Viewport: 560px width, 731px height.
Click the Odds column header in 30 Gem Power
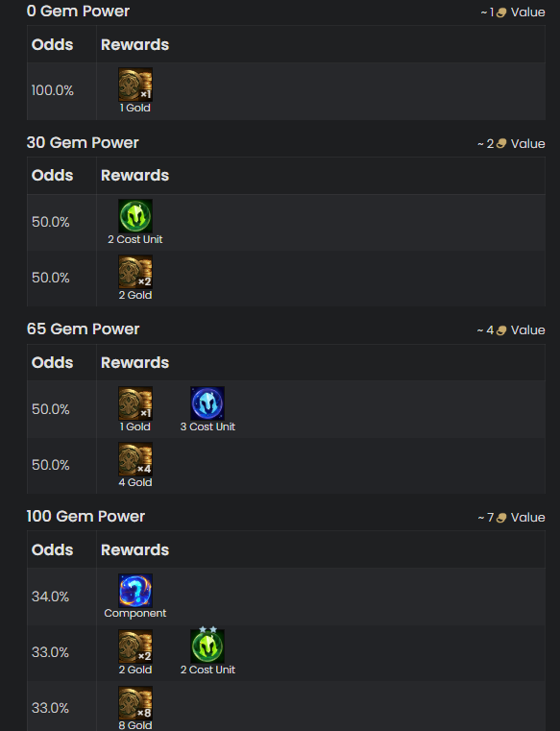[x=52, y=175]
